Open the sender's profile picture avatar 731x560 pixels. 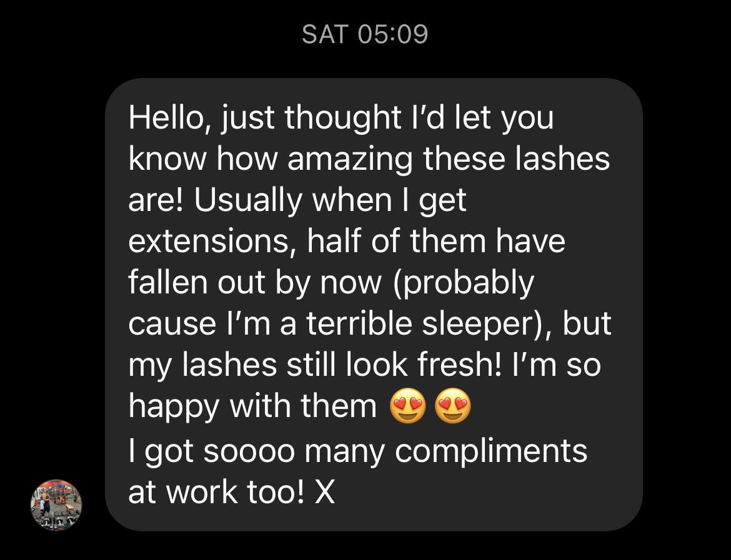click(56, 505)
